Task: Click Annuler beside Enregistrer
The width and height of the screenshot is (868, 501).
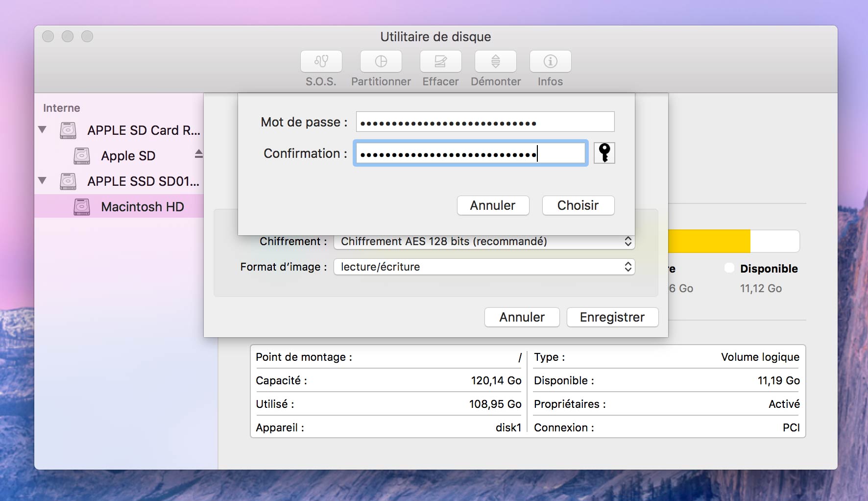Action: tap(522, 317)
